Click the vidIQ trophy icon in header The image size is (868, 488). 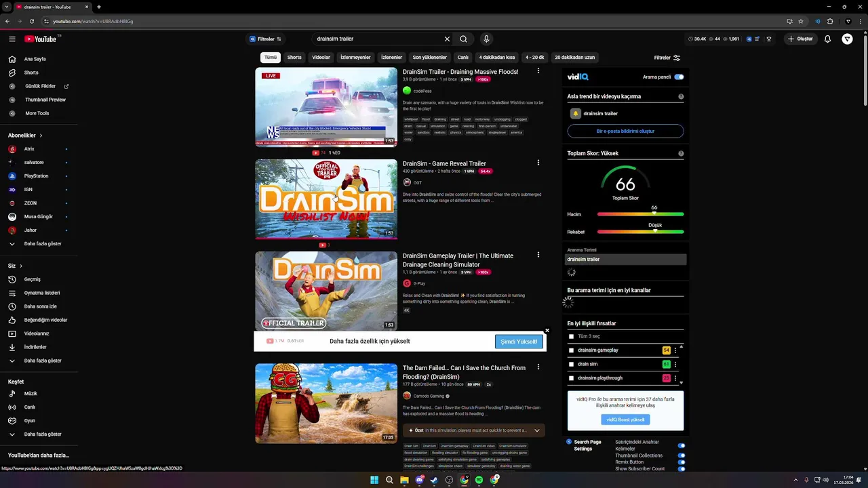tap(769, 39)
